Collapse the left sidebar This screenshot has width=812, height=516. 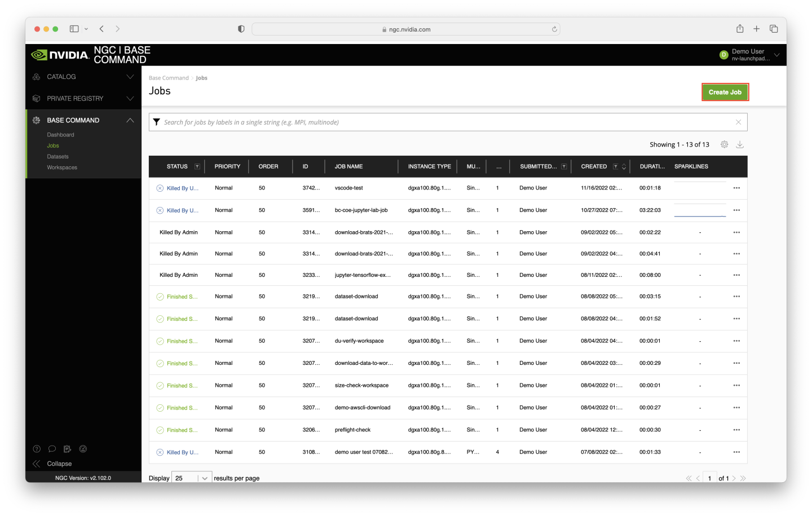pos(52,464)
